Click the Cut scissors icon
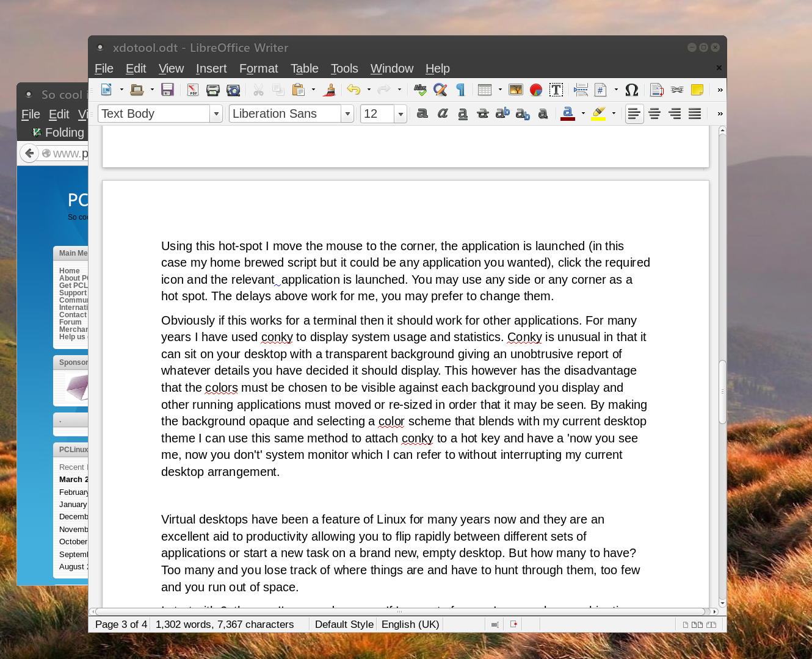 [258, 90]
